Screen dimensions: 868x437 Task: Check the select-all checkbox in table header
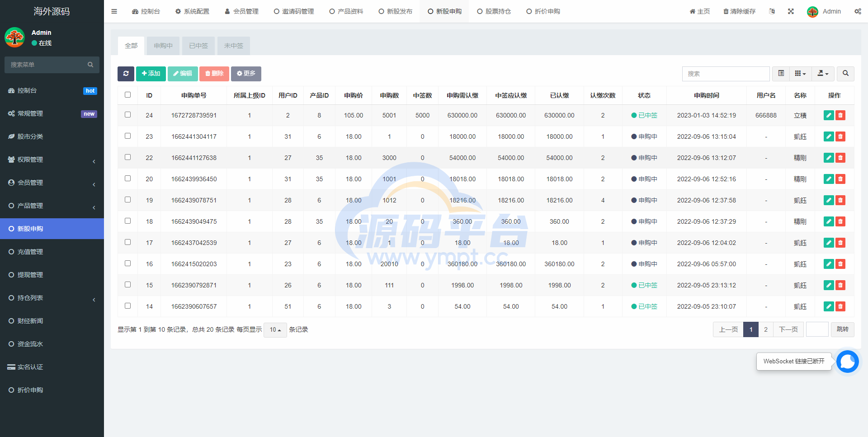point(127,95)
